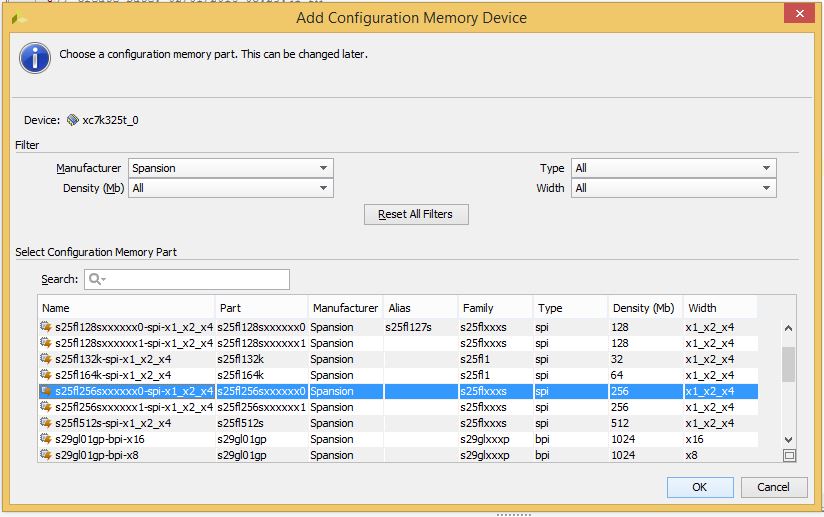Click the s25fl512s-spi row memory part icon
The height and width of the screenshot is (517, 824).
click(46, 423)
